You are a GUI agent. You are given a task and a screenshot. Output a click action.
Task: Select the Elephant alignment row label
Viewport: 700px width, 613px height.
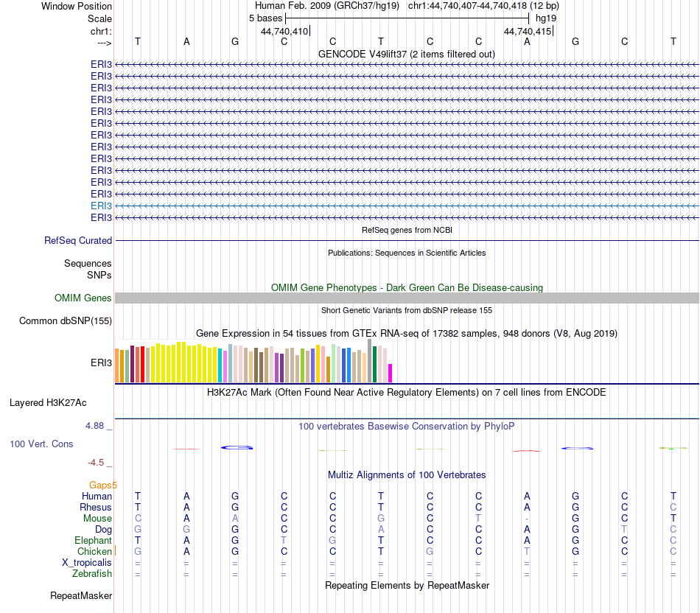(x=93, y=541)
